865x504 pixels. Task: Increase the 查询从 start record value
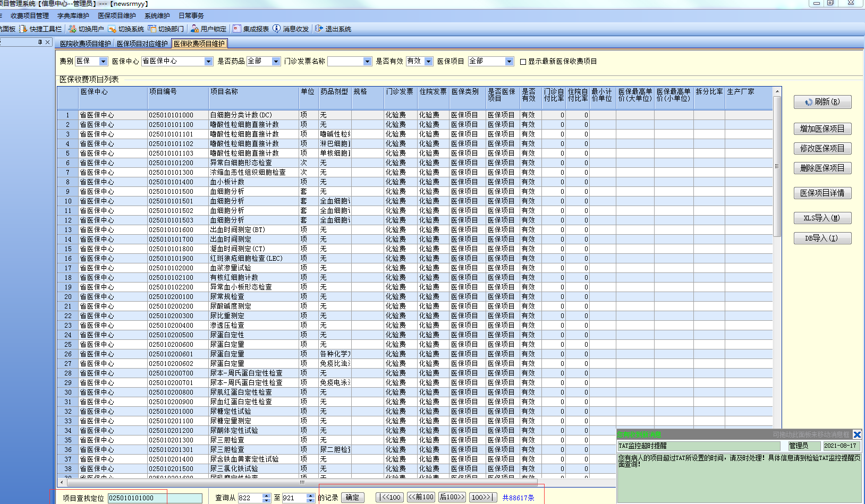pos(267,496)
